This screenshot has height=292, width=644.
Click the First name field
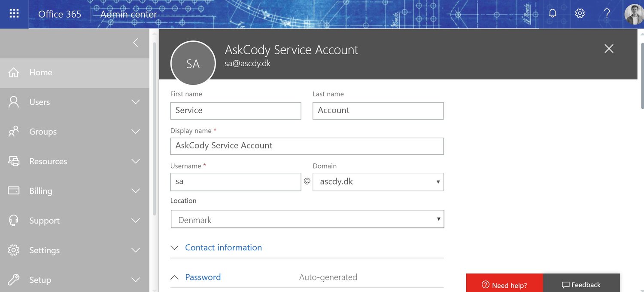click(236, 111)
